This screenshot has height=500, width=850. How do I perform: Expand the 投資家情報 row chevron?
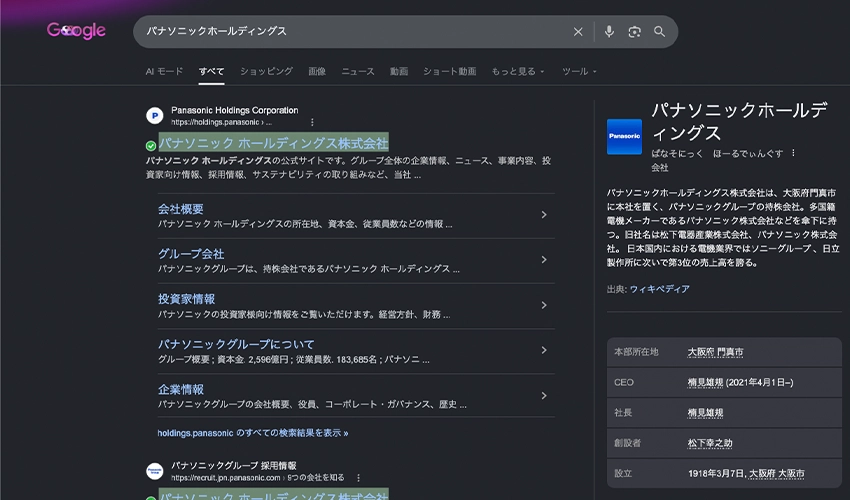click(x=544, y=306)
